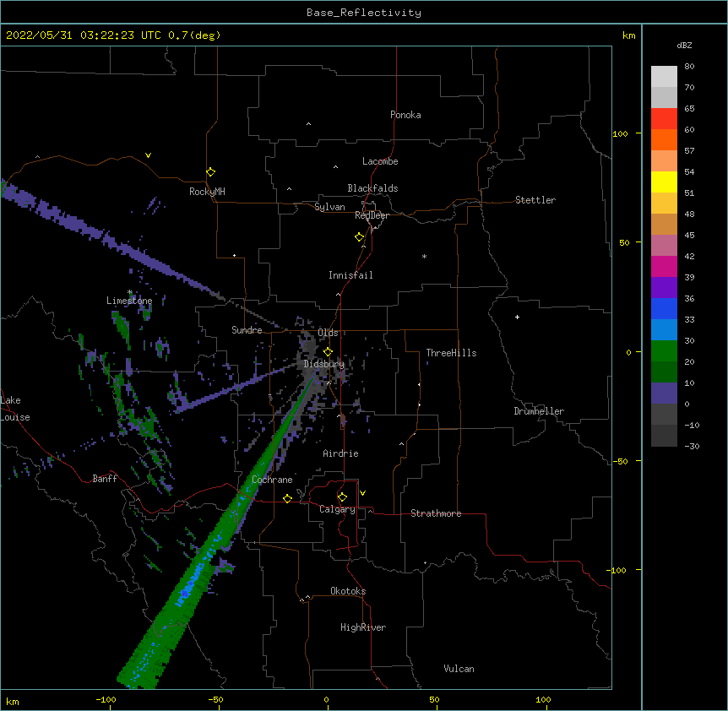
Task: Click the Airdrie city label
Action: coord(340,453)
